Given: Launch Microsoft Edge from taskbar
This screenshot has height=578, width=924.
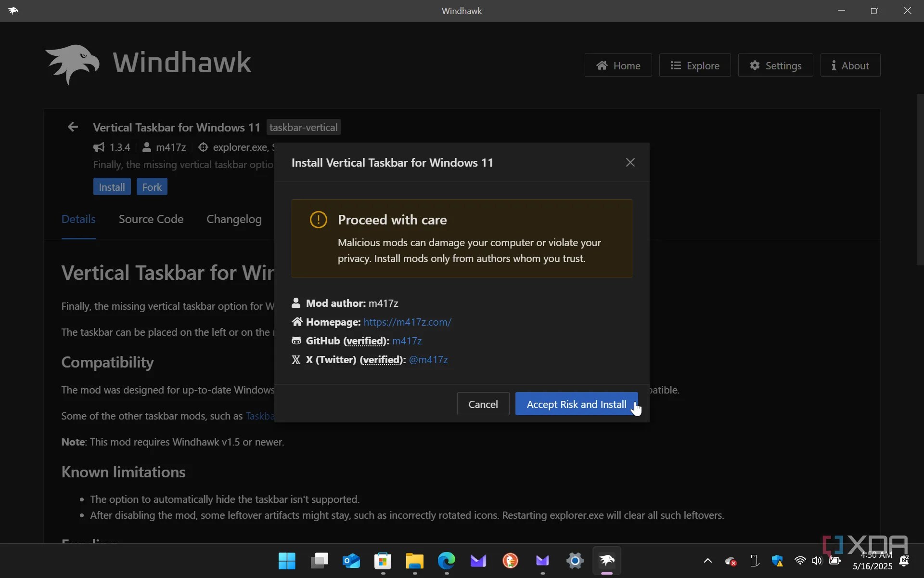Looking at the screenshot, I should (x=447, y=561).
